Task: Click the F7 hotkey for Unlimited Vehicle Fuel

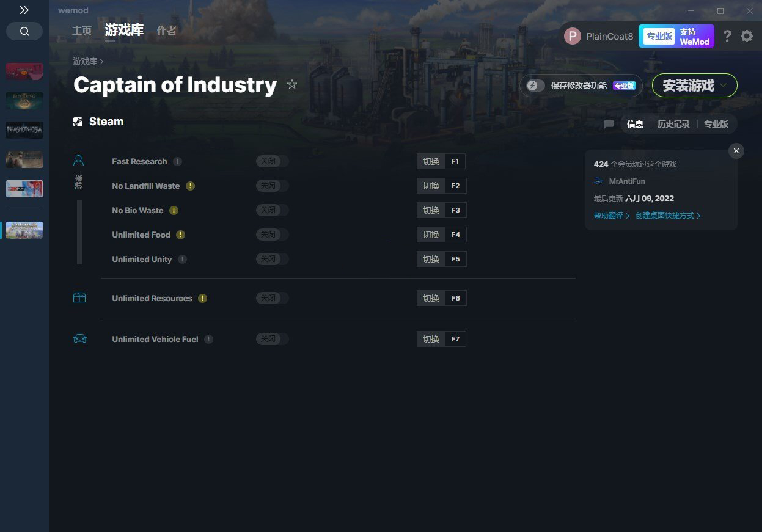Action: pyautogui.click(x=455, y=339)
